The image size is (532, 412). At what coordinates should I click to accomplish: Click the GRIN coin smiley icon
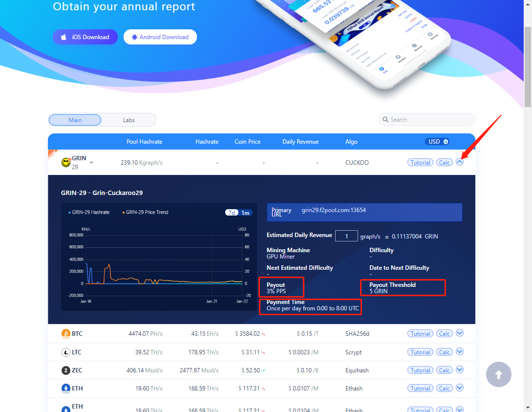pyautogui.click(x=66, y=163)
